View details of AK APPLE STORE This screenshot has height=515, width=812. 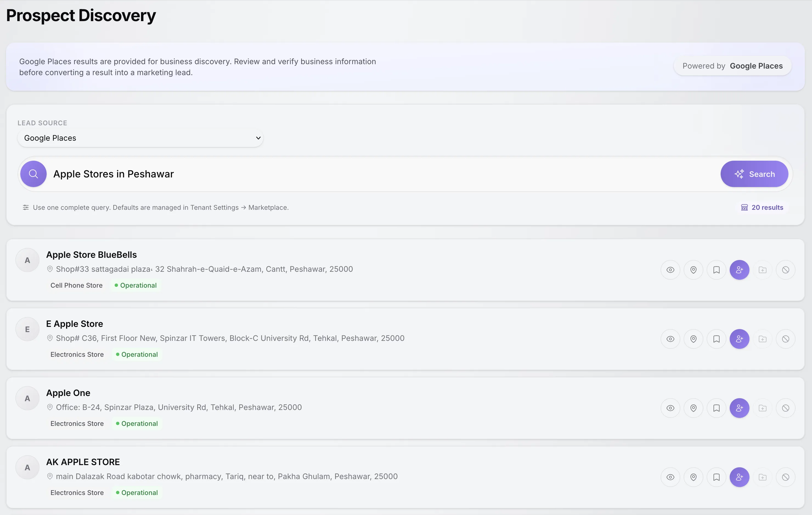[x=670, y=477]
